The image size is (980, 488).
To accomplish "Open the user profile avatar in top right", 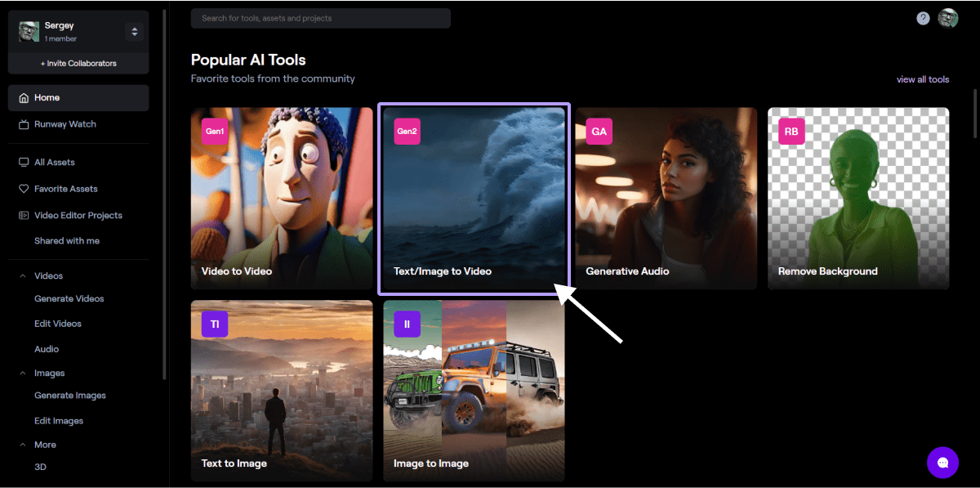I will tap(947, 18).
